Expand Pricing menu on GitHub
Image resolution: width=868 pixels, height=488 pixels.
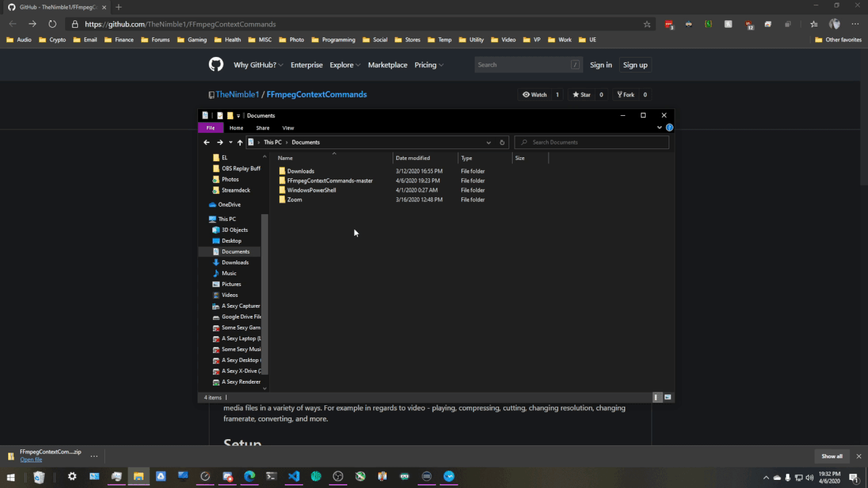(429, 65)
